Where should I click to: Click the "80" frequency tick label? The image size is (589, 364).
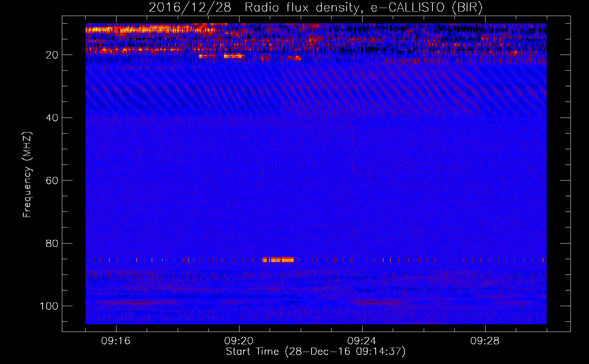click(52, 243)
